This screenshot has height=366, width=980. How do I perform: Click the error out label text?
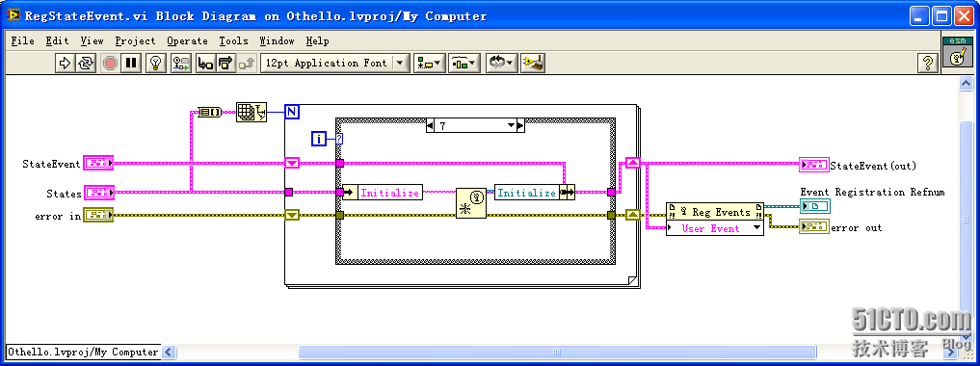point(857,228)
